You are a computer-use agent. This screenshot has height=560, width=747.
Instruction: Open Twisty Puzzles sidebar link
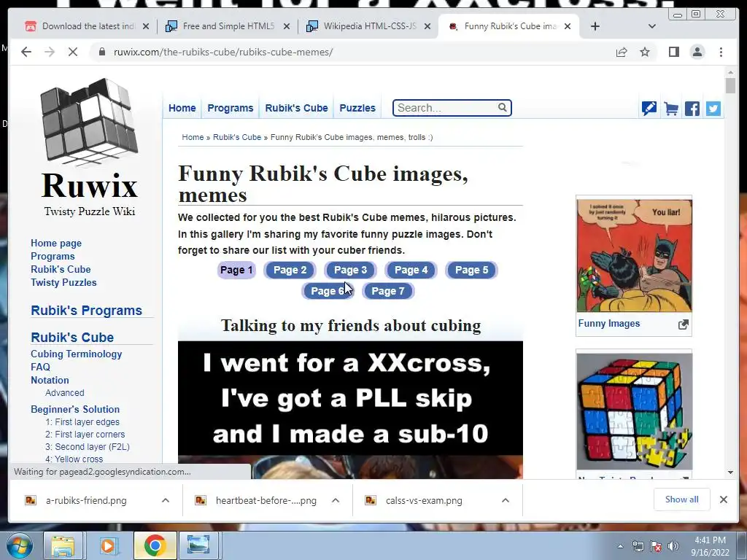coord(63,282)
